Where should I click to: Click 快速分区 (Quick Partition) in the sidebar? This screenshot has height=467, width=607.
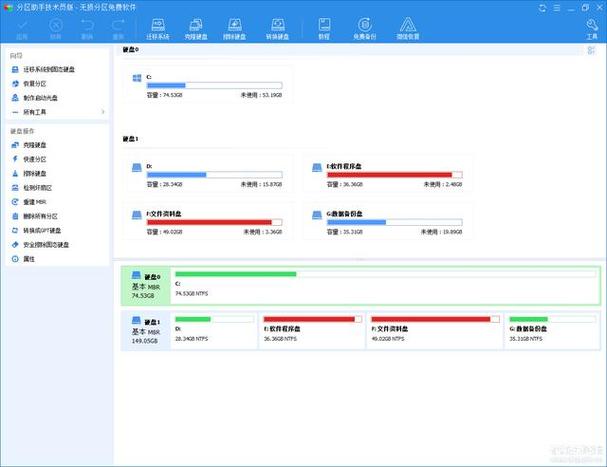tap(29, 159)
